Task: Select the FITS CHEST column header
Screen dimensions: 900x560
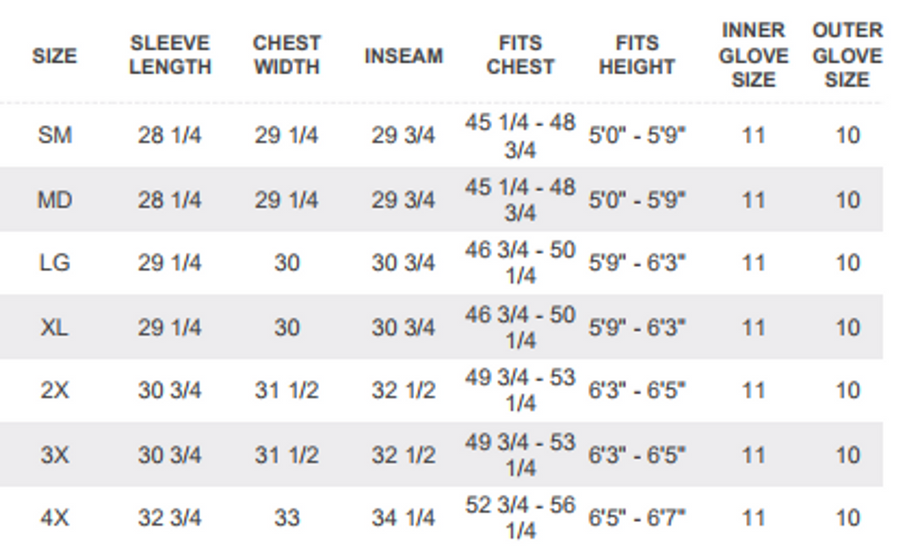Action: pos(520,55)
